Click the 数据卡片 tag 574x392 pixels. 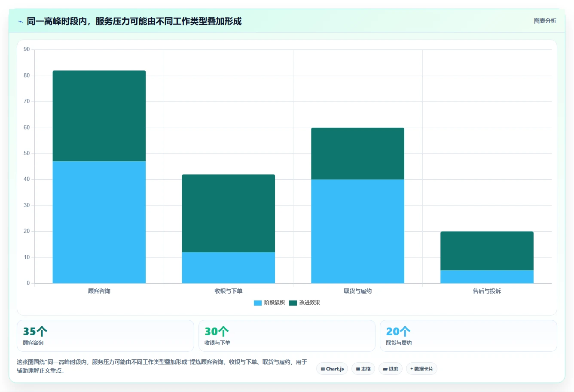click(x=421, y=369)
